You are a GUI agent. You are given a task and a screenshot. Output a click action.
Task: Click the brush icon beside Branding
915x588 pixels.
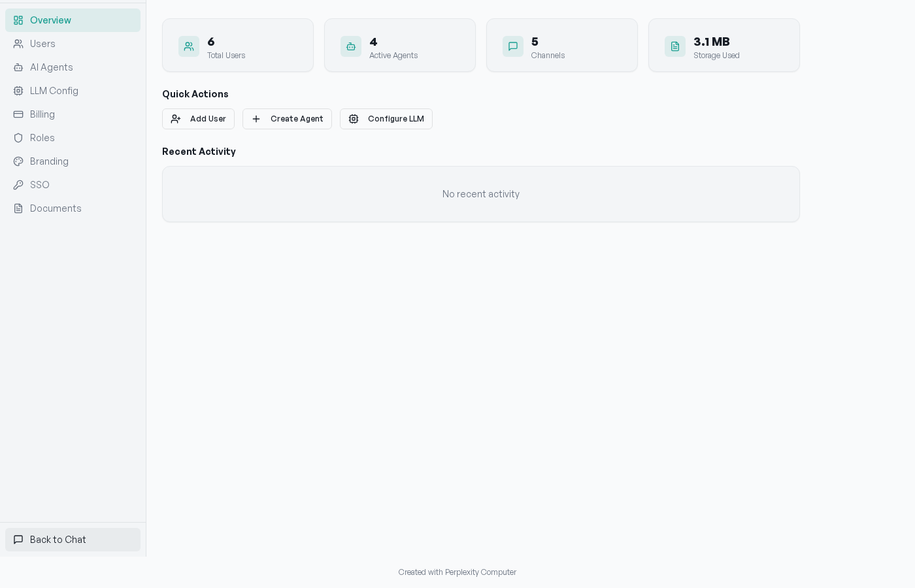[19, 161]
